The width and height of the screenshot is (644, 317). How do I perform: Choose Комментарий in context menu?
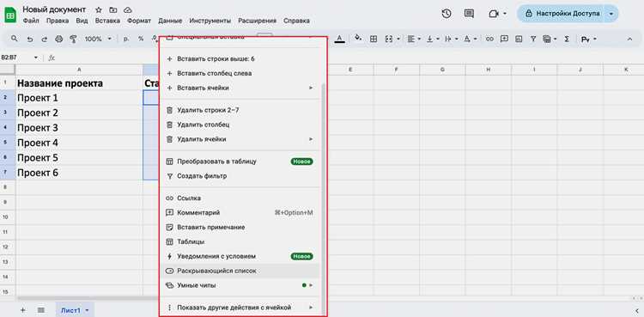pos(240,212)
